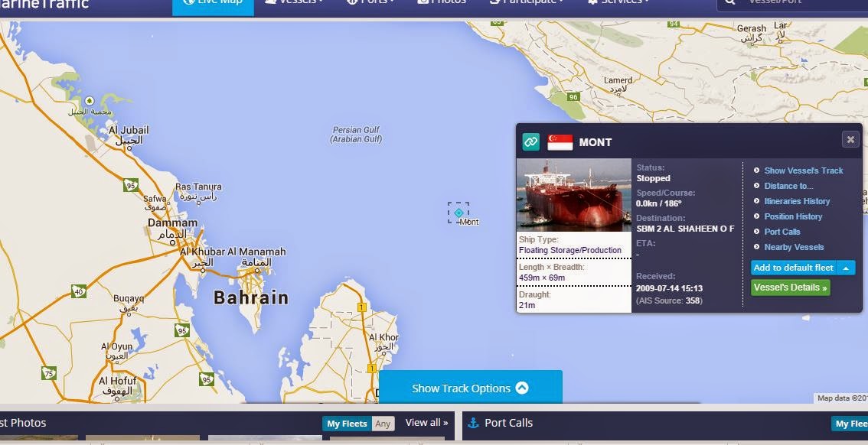
Task: Open Port Calls link in popup
Action: [782, 232]
